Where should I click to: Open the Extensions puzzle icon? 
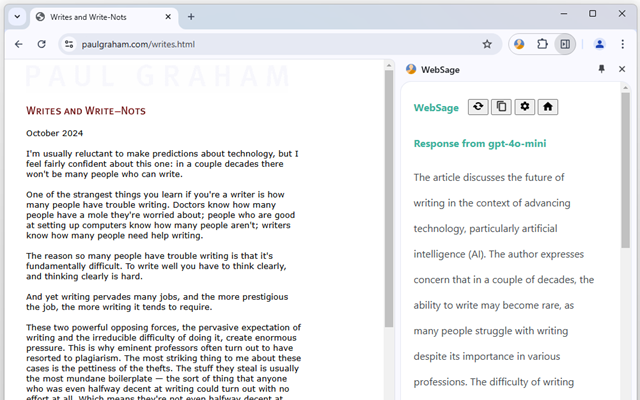point(542,44)
